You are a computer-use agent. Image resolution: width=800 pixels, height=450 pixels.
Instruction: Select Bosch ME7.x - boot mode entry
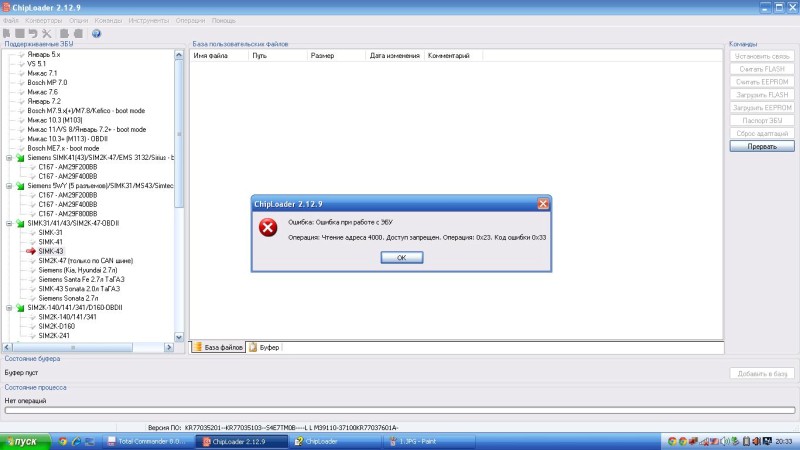tap(56, 148)
